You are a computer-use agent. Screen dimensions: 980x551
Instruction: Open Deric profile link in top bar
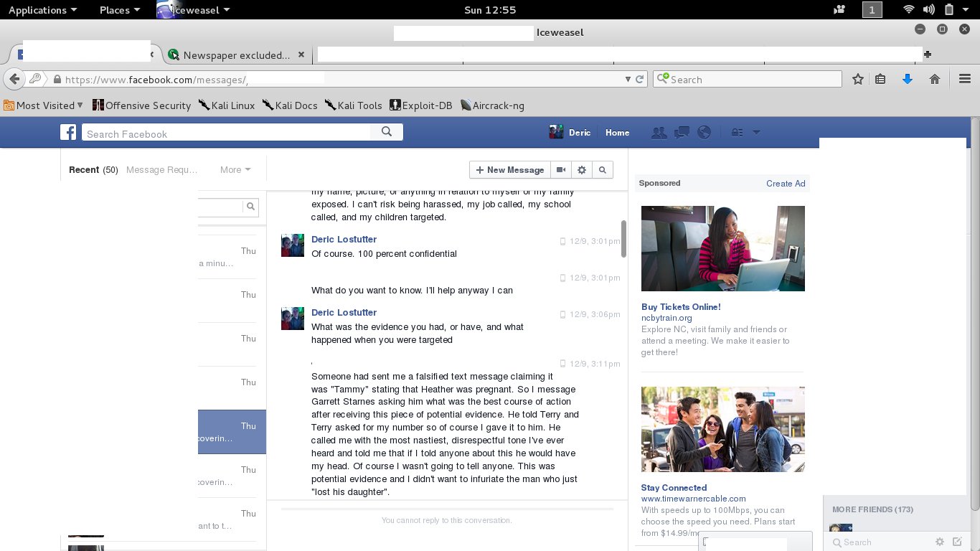tap(570, 132)
